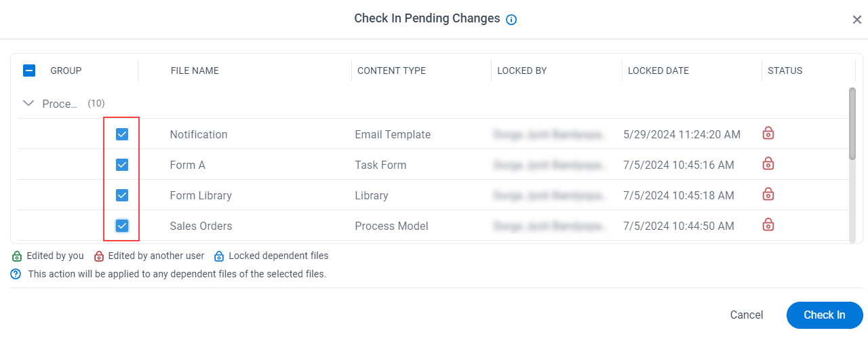868x339 pixels.
Task: Click the info icon beside Check In Pending Changes
Action: coord(511,20)
